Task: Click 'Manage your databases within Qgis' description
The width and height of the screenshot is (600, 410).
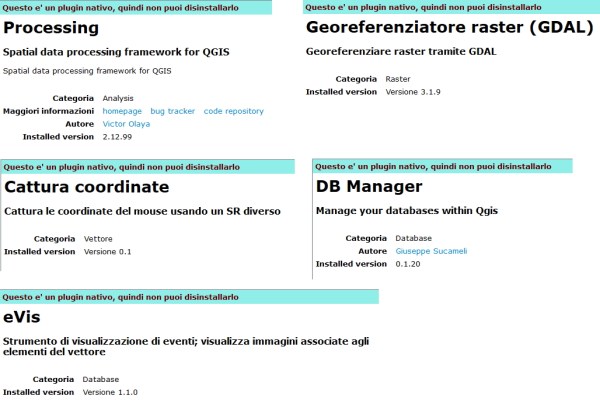Action: (x=406, y=211)
